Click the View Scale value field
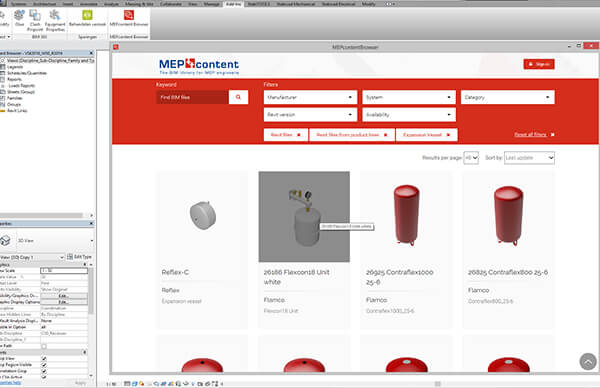 64,271
